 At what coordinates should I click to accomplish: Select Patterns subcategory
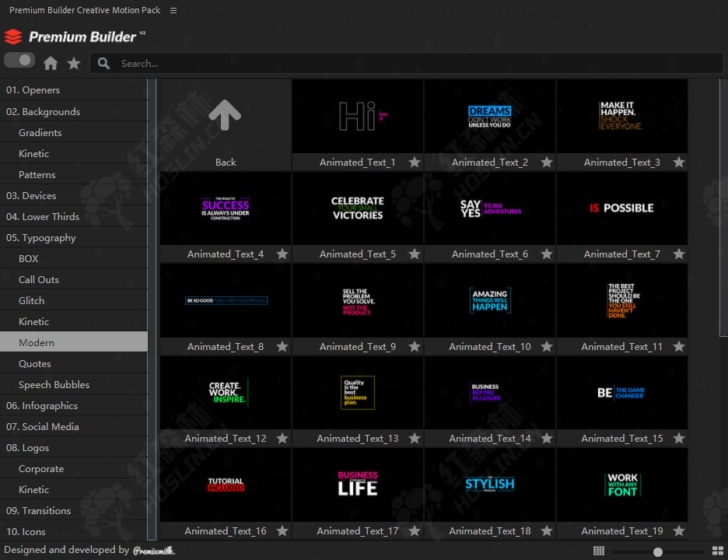click(x=74, y=174)
